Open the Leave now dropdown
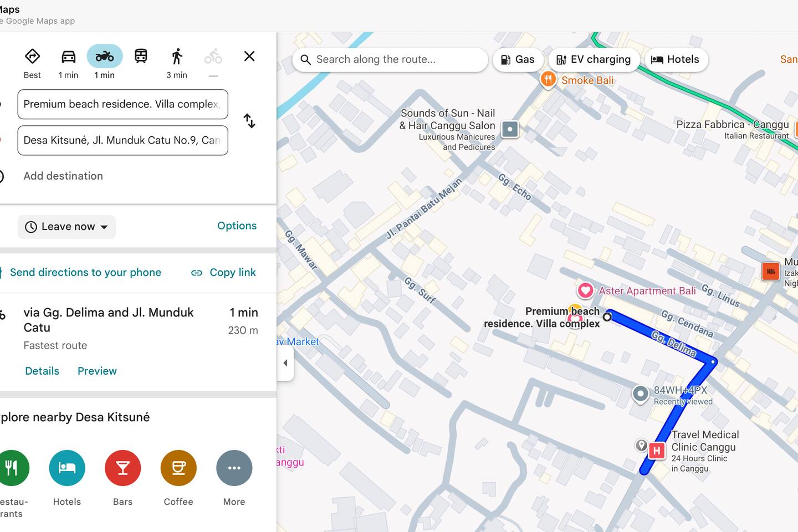Image resolution: width=798 pixels, height=532 pixels. pos(67,227)
